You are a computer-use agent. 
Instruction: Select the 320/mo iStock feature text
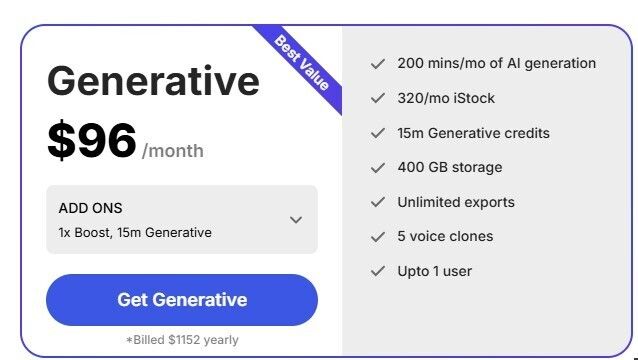pos(446,98)
